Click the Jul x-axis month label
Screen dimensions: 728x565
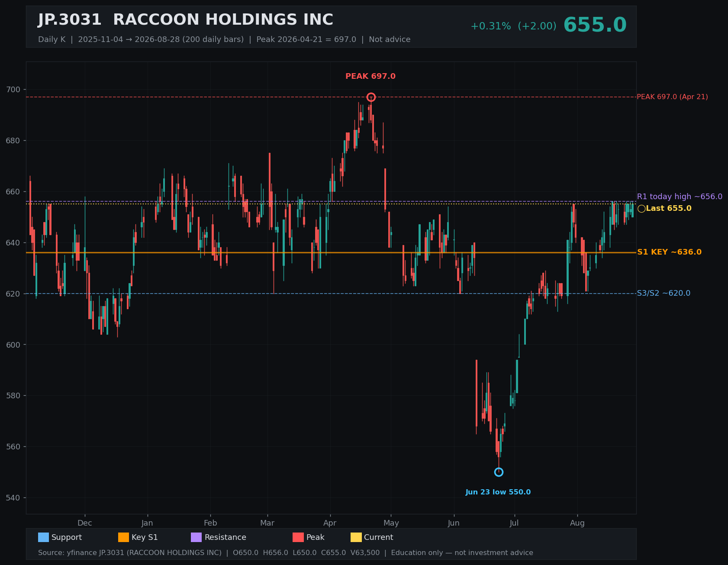(514, 523)
